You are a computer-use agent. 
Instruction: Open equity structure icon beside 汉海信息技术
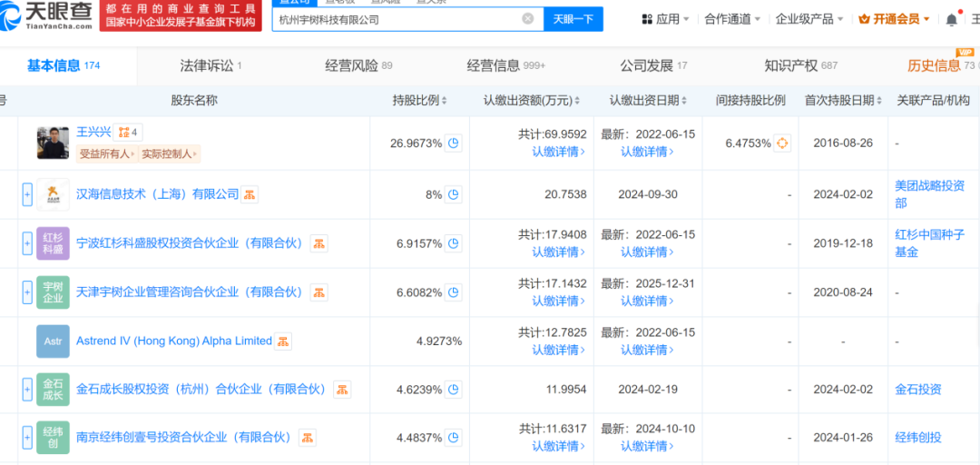point(250,194)
